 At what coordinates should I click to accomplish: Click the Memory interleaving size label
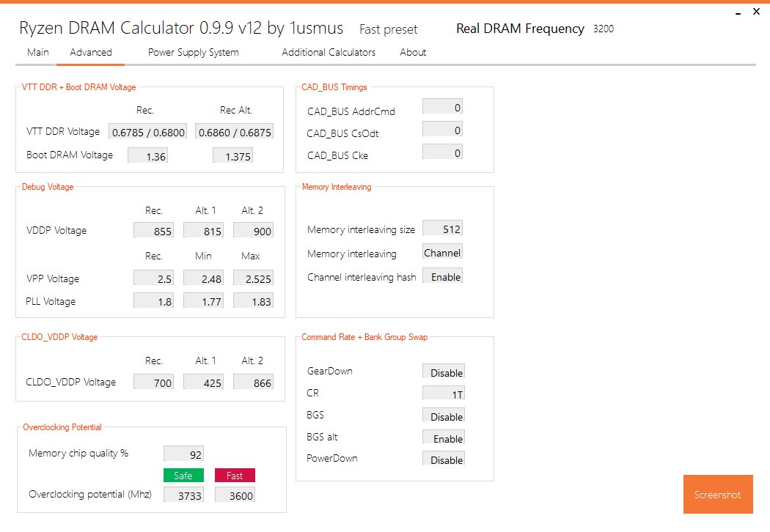tap(361, 229)
